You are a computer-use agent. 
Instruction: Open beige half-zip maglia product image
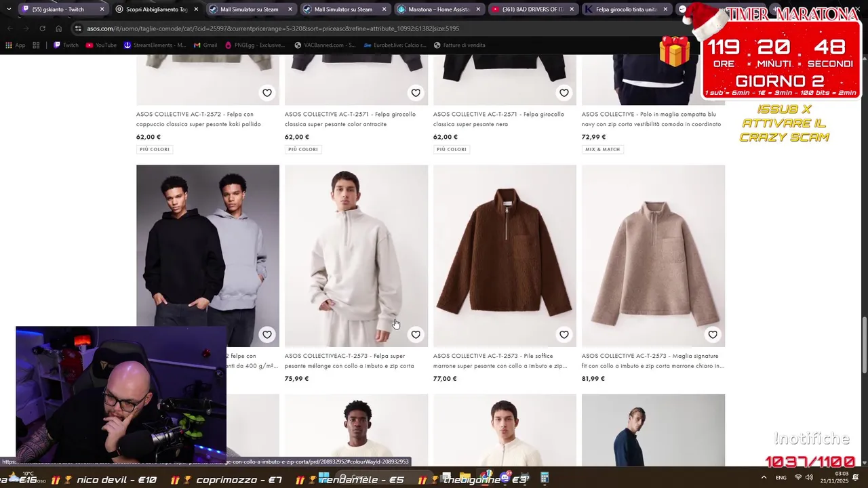653,256
